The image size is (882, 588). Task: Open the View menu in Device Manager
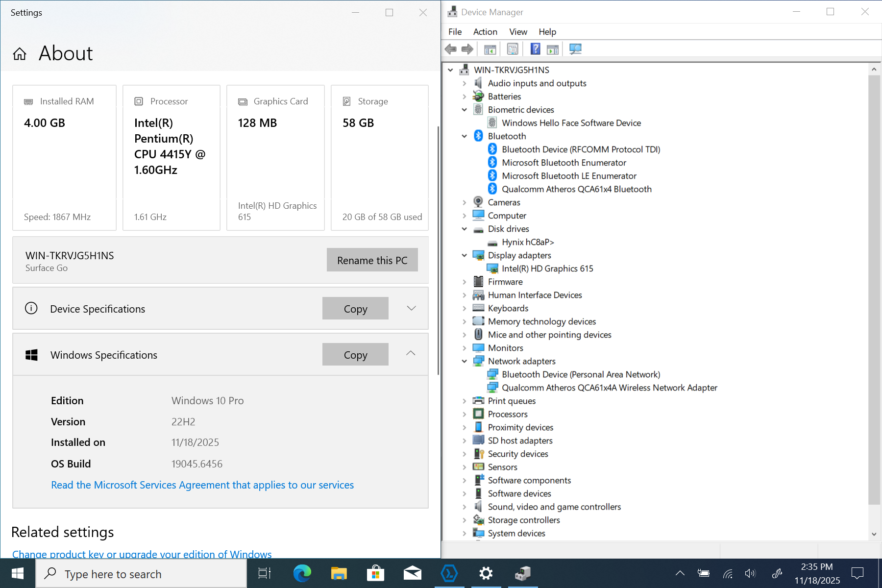[518, 32]
